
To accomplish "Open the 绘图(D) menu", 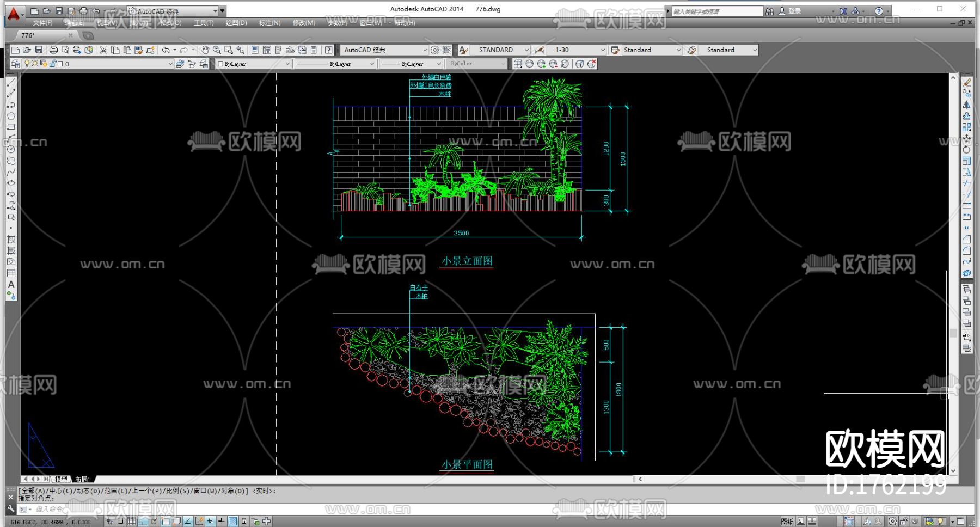I will coord(236,23).
